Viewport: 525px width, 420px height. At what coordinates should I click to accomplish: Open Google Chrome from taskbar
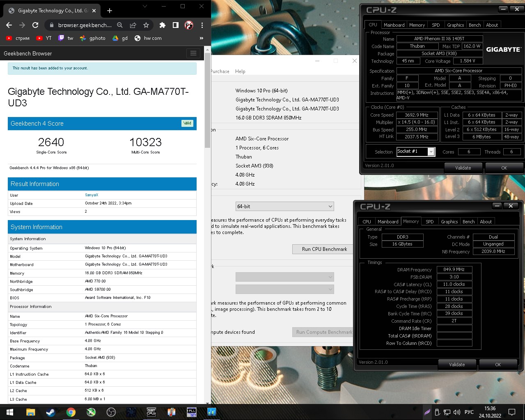[71, 412]
